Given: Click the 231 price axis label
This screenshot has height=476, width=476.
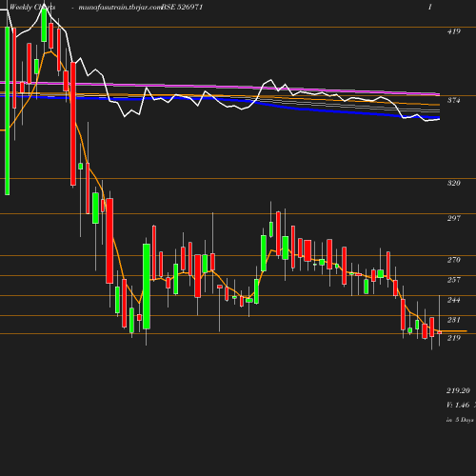Looking at the screenshot, I should [453, 320].
